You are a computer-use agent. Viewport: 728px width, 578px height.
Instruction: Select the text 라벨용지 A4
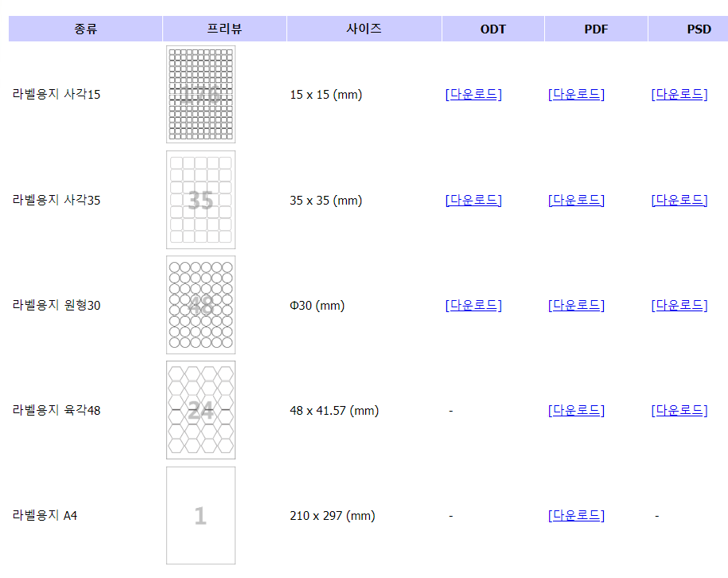pyautogui.click(x=45, y=515)
